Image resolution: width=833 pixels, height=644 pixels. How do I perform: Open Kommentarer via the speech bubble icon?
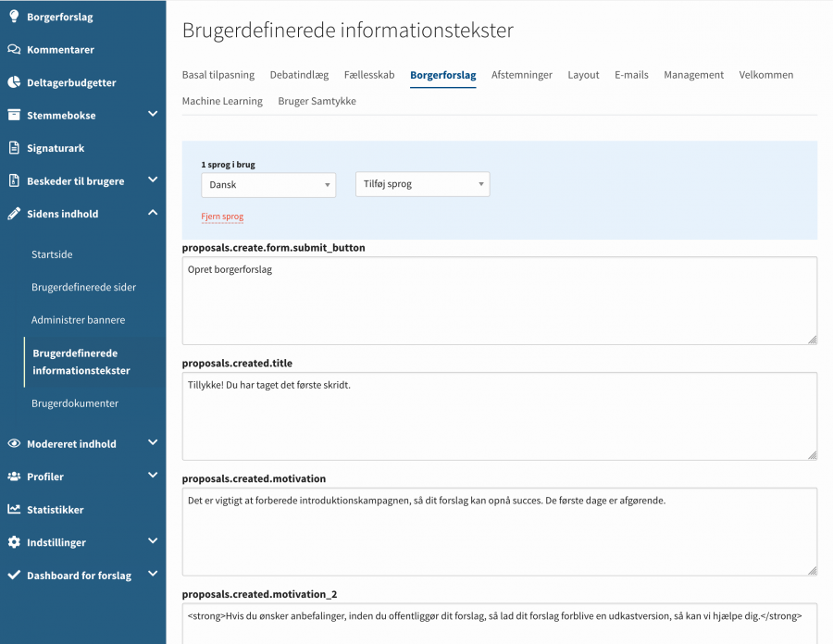pos(13,49)
